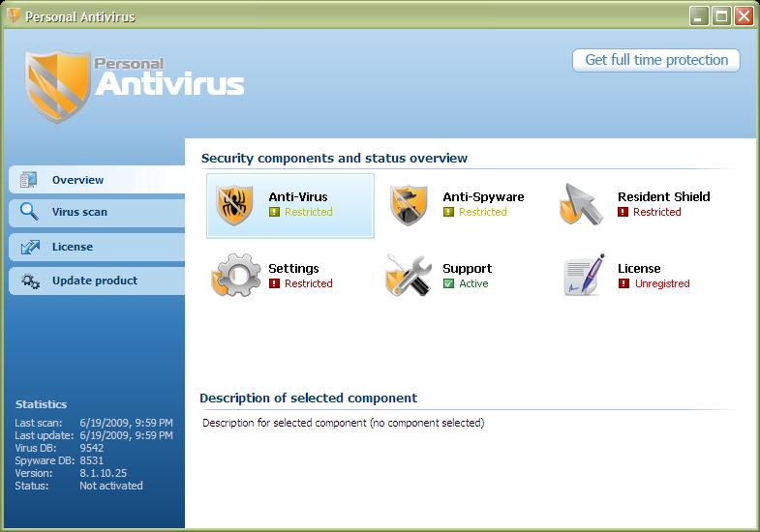Click the red alert icon under Settings

[274, 283]
